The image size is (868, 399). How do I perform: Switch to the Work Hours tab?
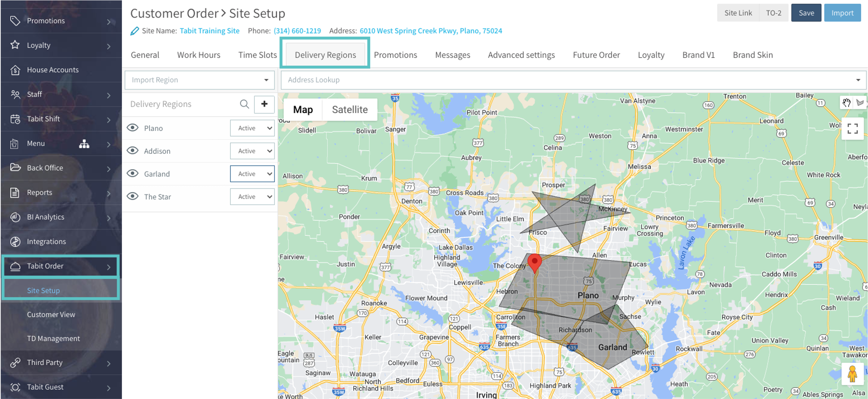tap(199, 55)
